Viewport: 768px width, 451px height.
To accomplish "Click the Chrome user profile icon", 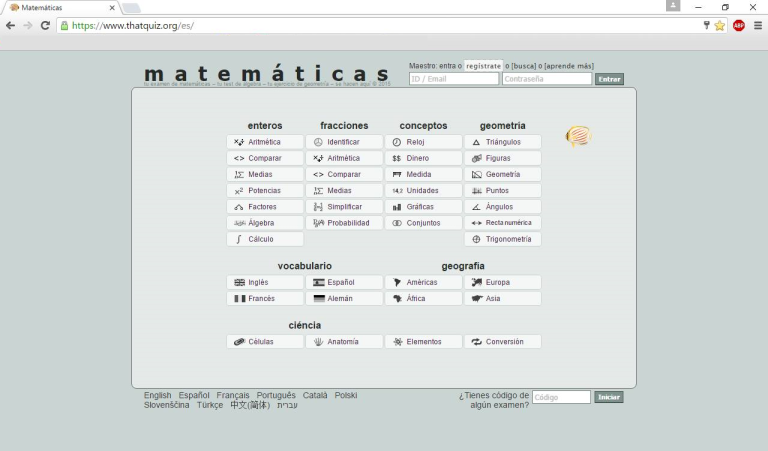I will click(673, 6).
